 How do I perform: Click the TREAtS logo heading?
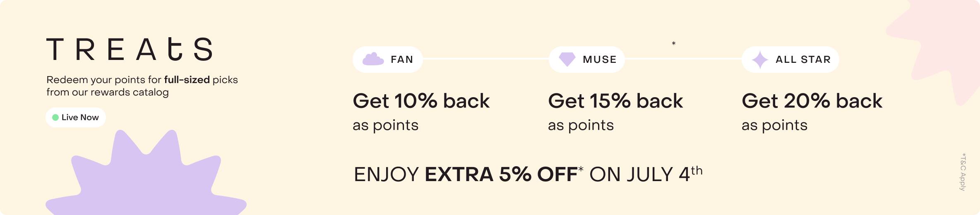(130, 49)
